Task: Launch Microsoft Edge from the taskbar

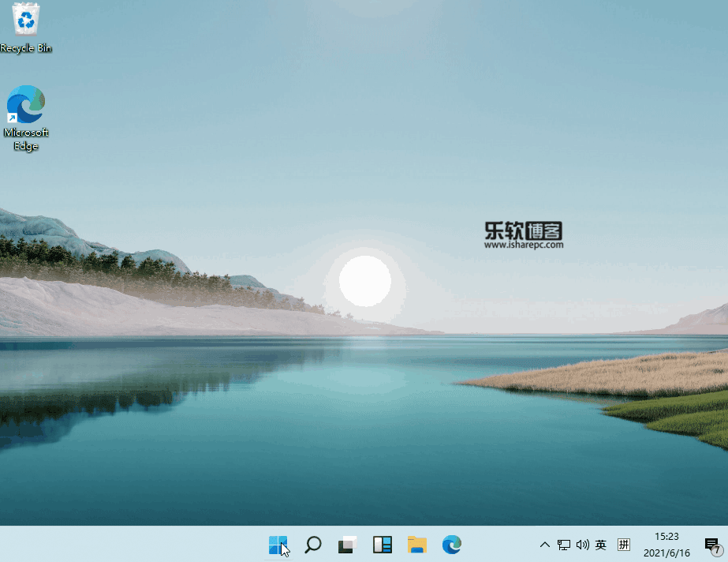Action: click(451, 545)
